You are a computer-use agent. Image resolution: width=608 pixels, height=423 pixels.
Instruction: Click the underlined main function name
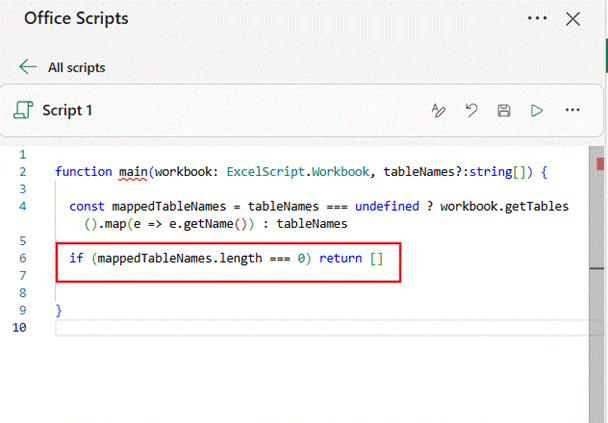click(x=133, y=172)
